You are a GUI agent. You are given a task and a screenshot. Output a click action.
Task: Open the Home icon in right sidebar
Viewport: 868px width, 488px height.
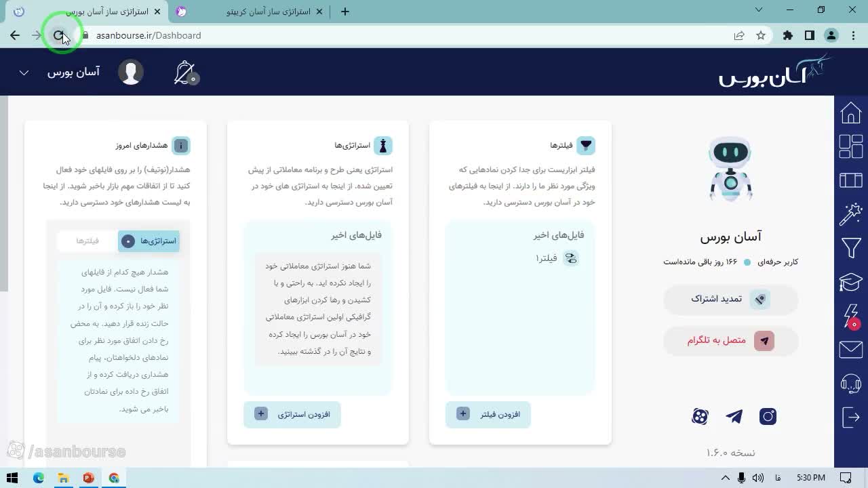850,113
